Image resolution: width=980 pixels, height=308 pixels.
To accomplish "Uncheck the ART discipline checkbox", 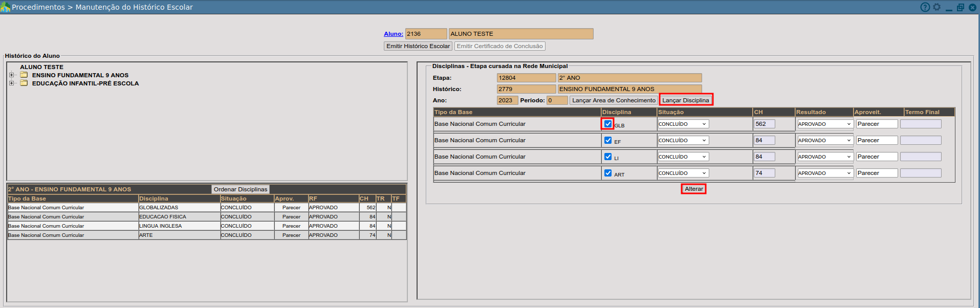I will [608, 173].
